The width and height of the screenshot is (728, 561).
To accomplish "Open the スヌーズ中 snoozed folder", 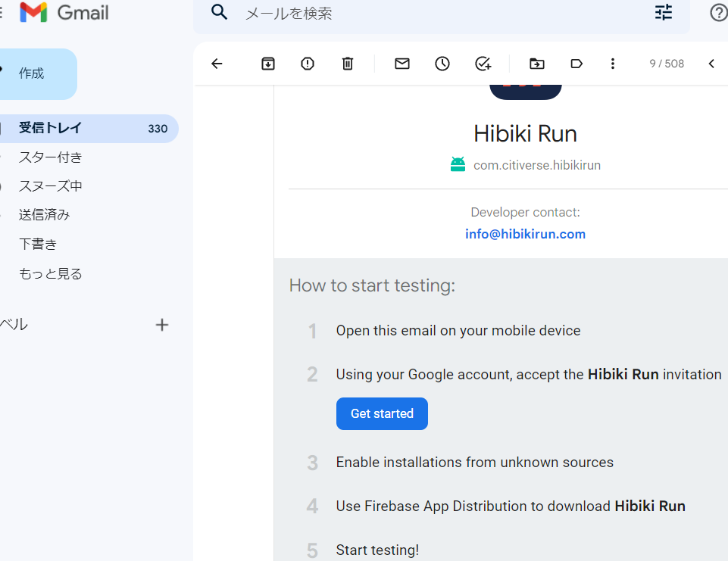I will (50, 186).
